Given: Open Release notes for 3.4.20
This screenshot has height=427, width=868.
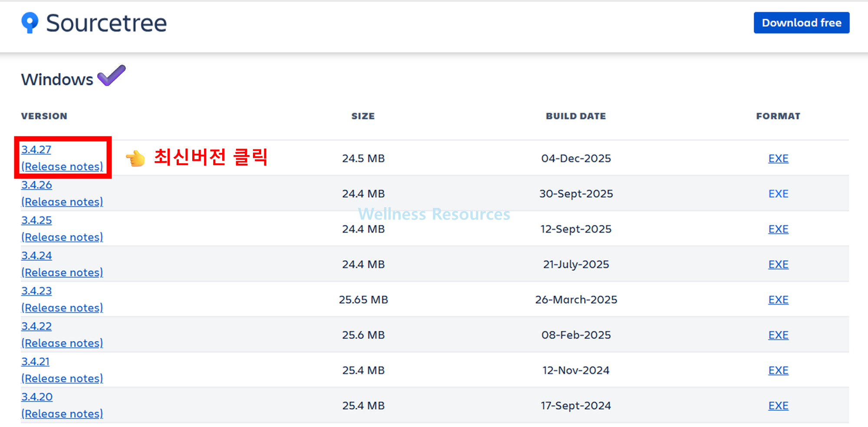Looking at the screenshot, I should coord(62,414).
